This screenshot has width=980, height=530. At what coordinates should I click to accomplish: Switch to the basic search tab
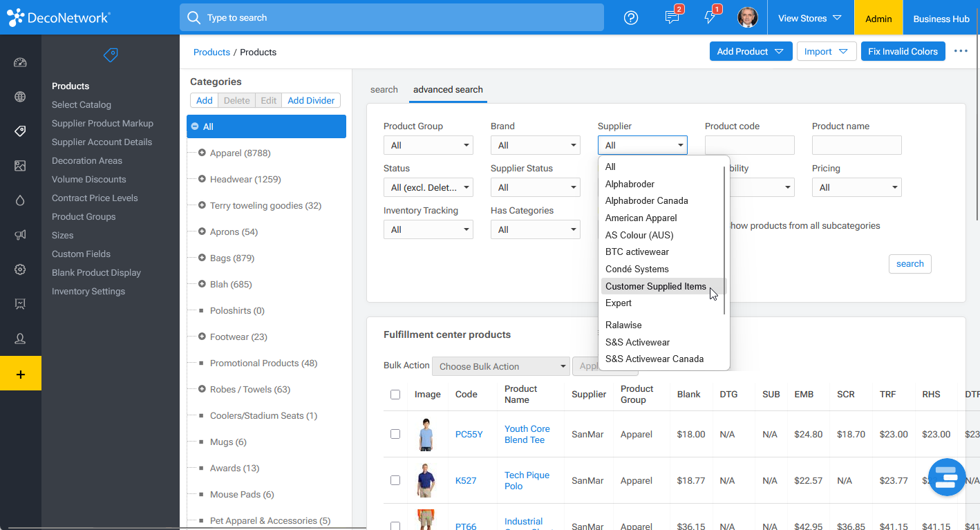pyautogui.click(x=384, y=90)
